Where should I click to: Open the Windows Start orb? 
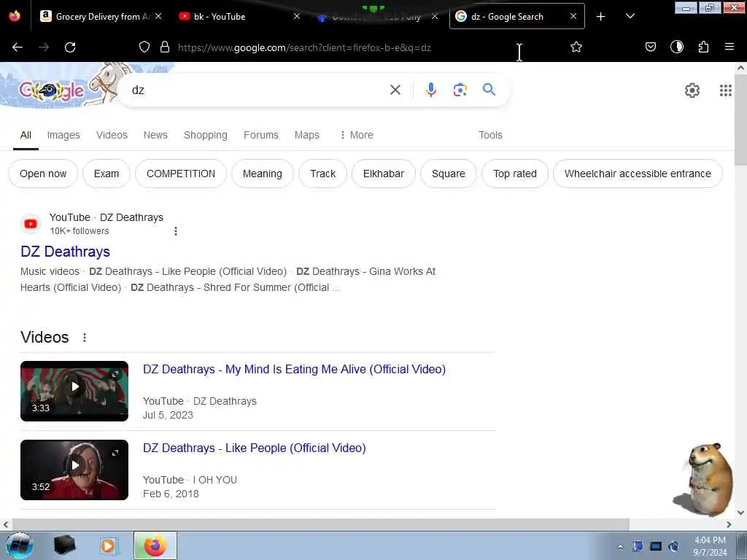19,545
